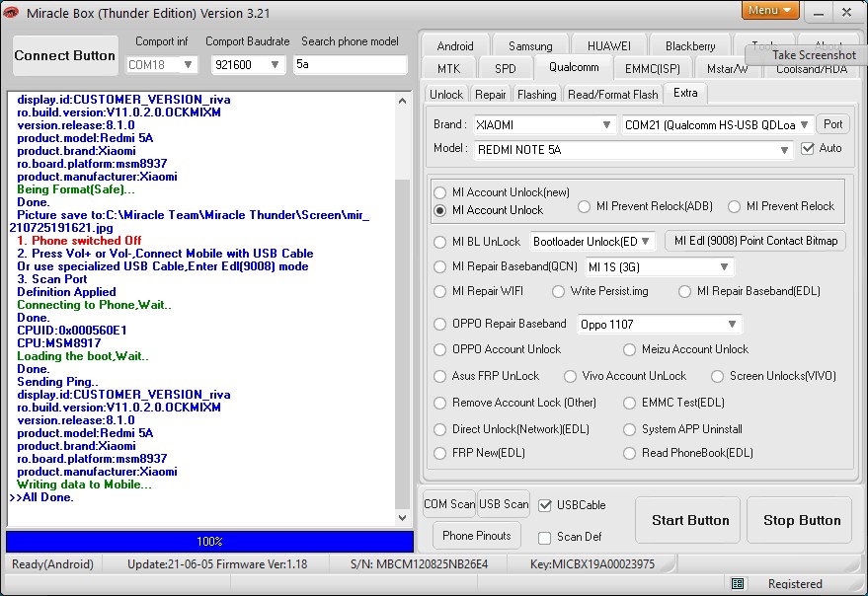Image resolution: width=868 pixels, height=596 pixels.
Task: Click the Start Button
Action: click(x=687, y=520)
